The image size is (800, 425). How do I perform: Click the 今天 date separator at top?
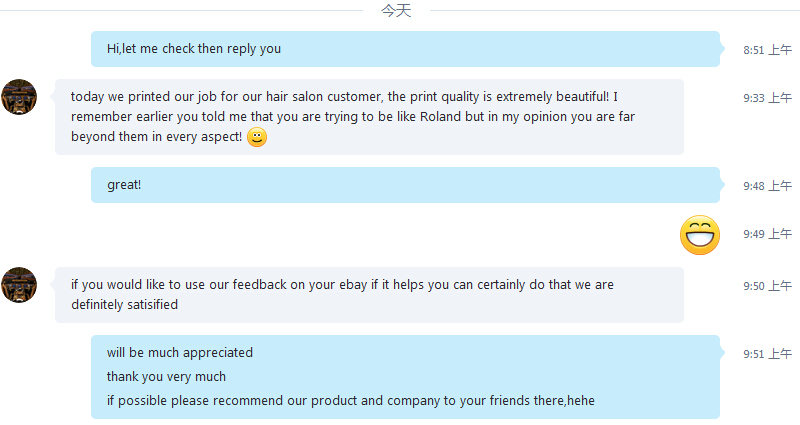(x=396, y=11)
